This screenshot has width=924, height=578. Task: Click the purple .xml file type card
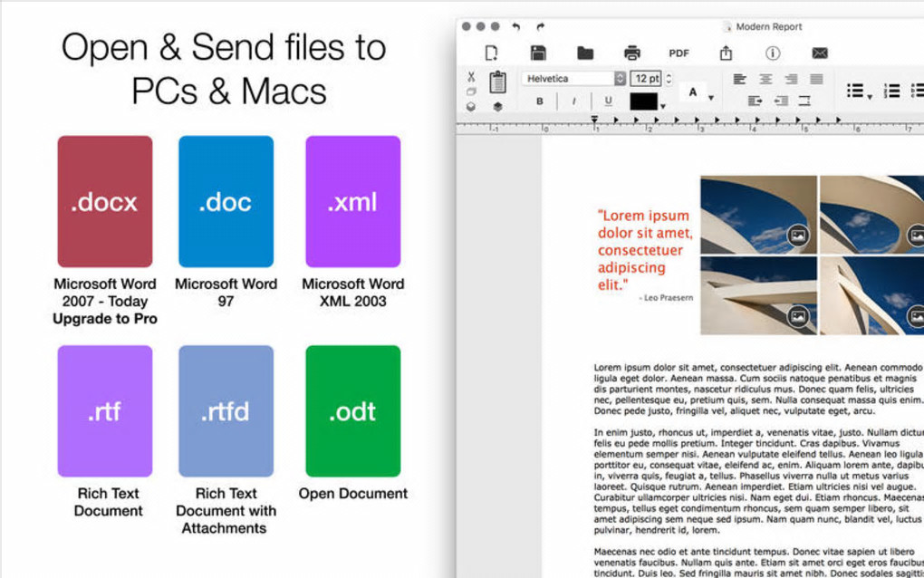[353, 201]
